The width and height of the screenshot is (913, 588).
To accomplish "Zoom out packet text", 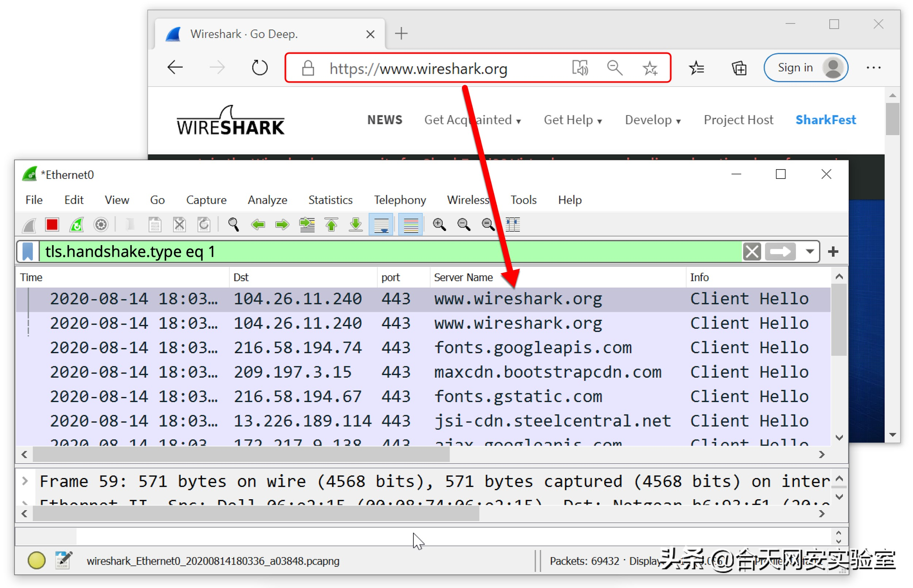I will 464,225.
